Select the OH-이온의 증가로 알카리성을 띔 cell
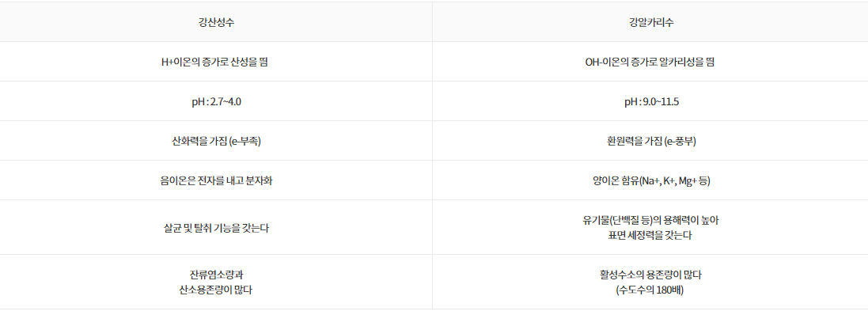The image size is (868, 311). [650, 62]
